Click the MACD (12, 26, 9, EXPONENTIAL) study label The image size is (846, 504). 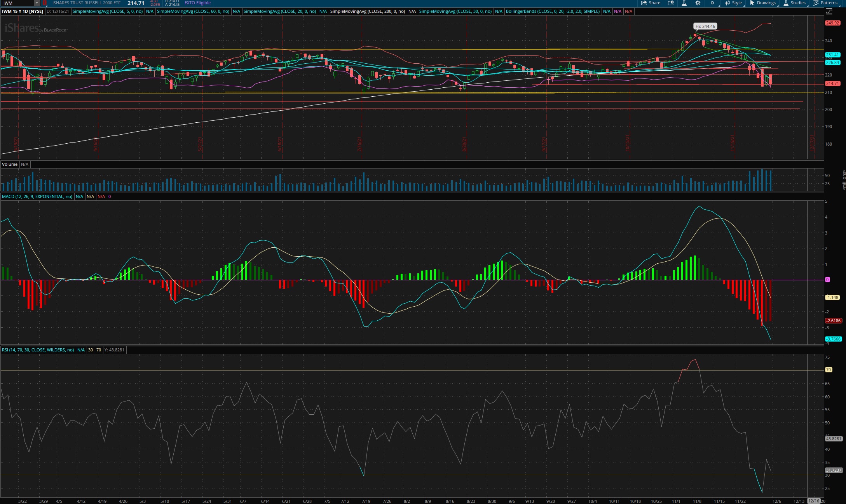[x=37, y=196]
